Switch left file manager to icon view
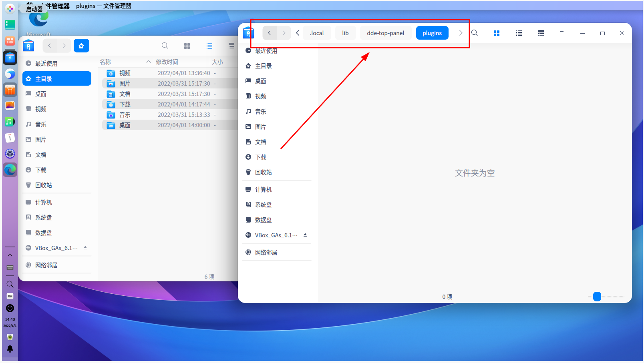The width and height of the screenshot is (644, 363). click(x=187, y=46)
